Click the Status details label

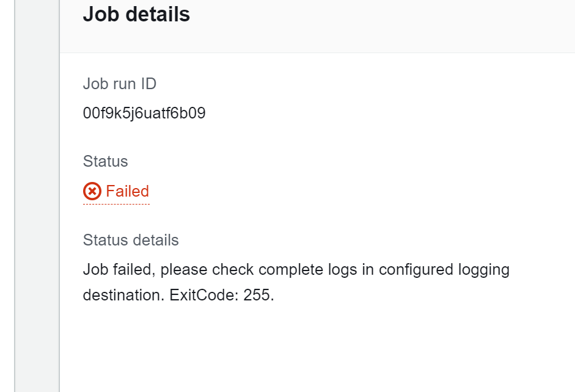[x=131, y=241]
